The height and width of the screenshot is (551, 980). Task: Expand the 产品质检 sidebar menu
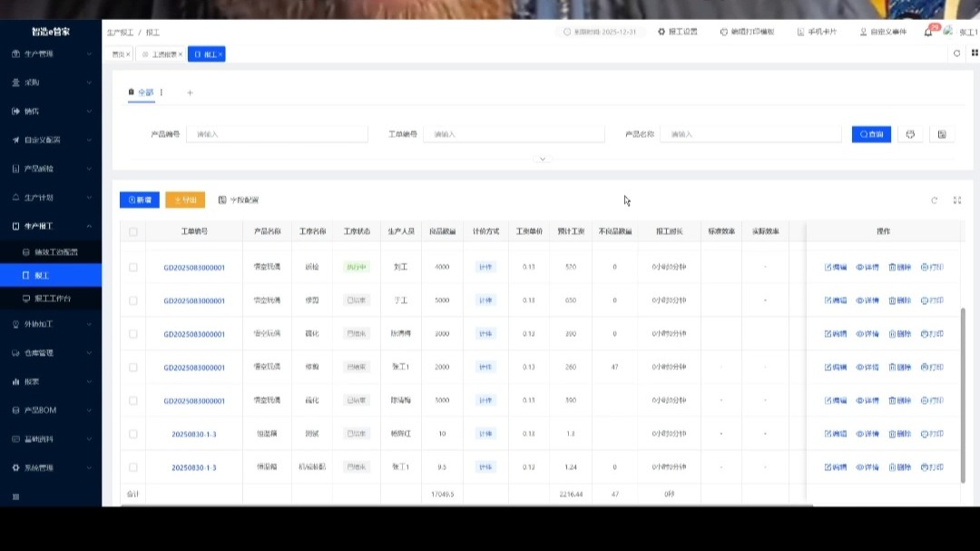pyautogui.click(x=51, y=169)
